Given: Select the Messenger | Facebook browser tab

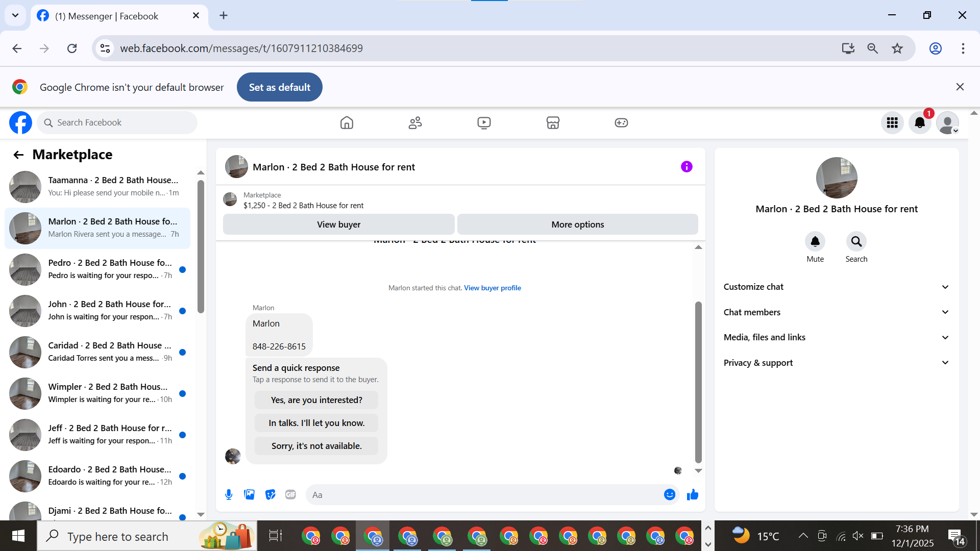Looking at the screenshot, I should [119, 16].
